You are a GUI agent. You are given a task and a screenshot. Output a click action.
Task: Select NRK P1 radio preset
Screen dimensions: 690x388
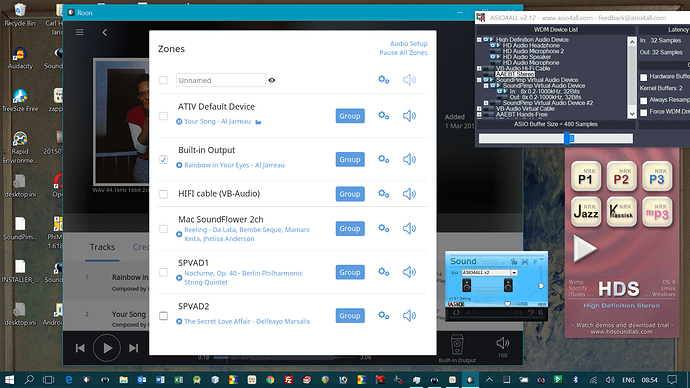pyautogui.click(x=586, y=176)
